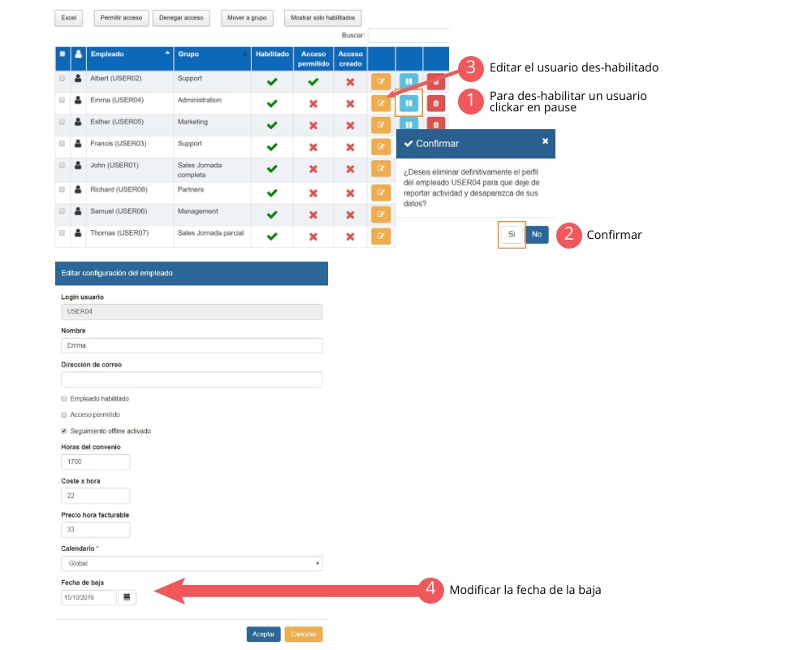The width and height of the screenshot is (812, 650).
Task: Open the Fecha de baja date picker
Action: click(x=127, y=597)
